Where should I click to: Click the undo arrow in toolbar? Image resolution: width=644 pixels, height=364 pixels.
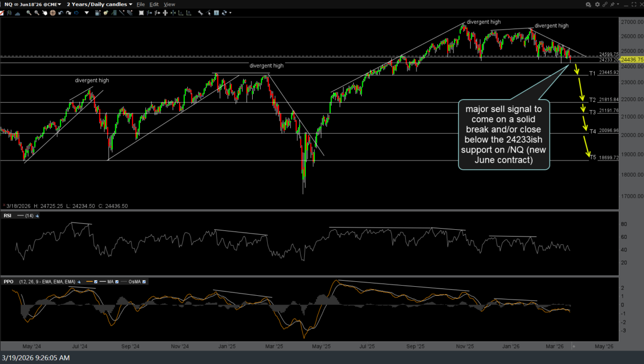pos(61,13)
